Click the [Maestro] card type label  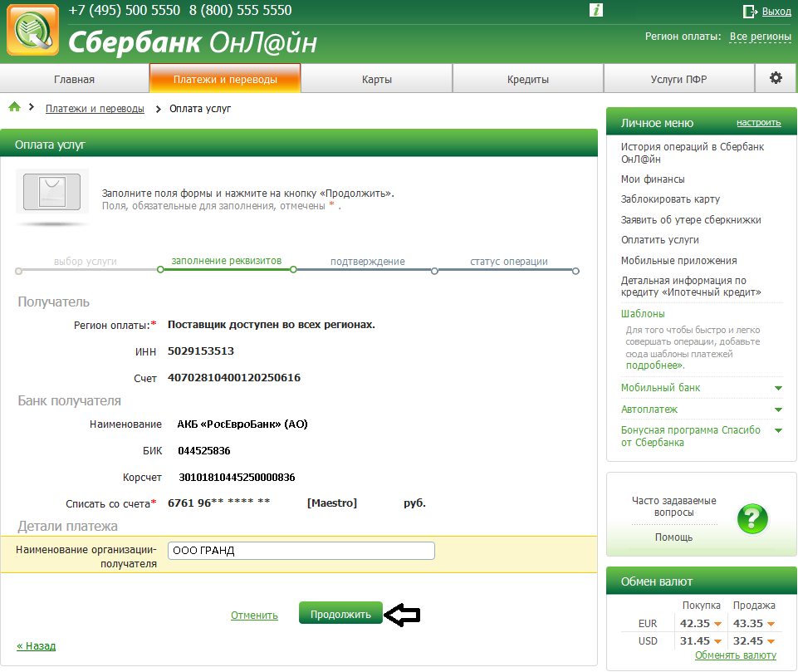tap(332, 503)
